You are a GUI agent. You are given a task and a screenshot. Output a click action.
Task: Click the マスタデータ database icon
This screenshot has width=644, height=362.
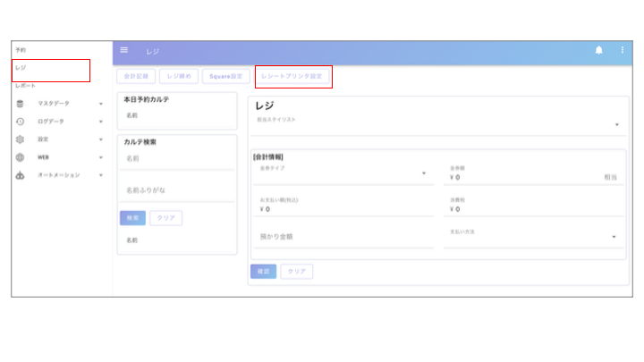(20, 104)
